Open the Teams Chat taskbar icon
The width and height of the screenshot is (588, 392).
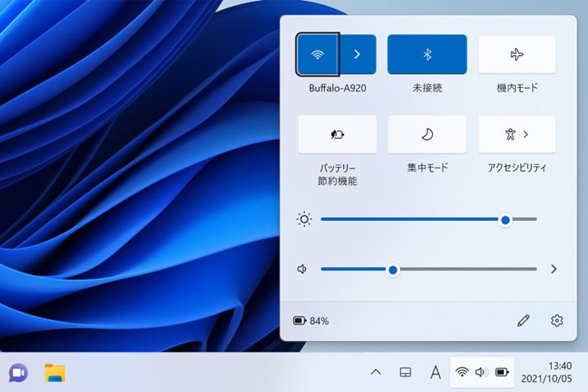pyautogui.click(x=18, y=373)
